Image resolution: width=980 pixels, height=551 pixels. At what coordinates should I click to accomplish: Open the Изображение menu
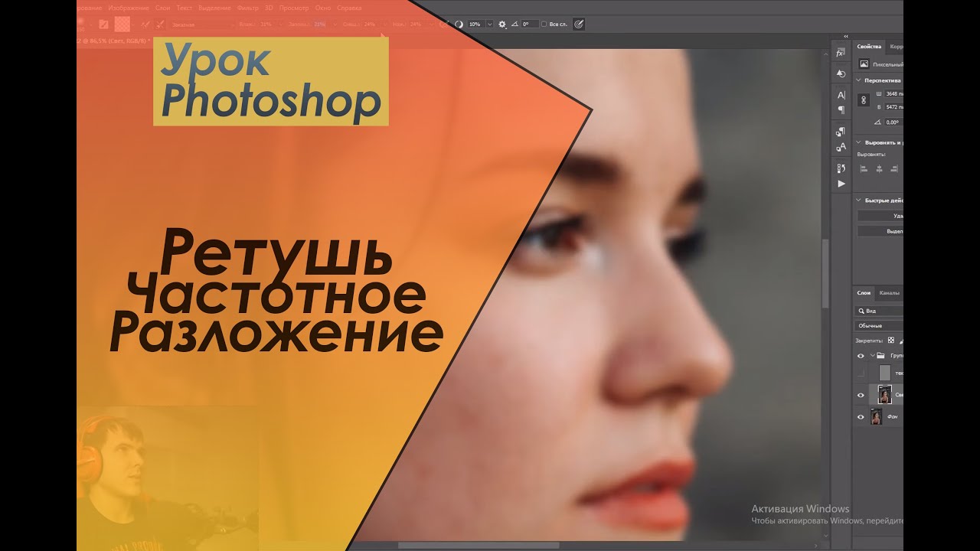129,8
